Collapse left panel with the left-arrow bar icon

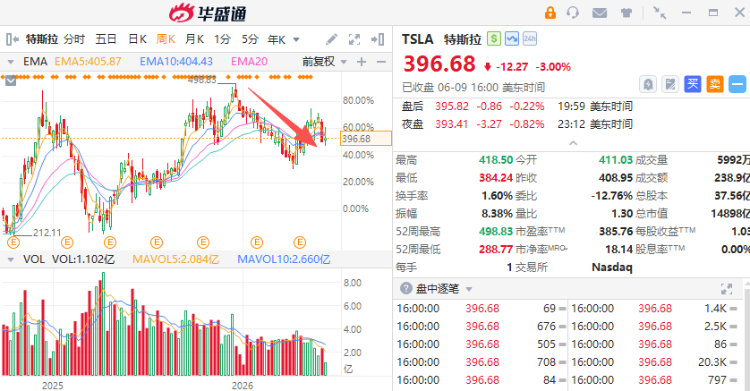tap(12, 39)
